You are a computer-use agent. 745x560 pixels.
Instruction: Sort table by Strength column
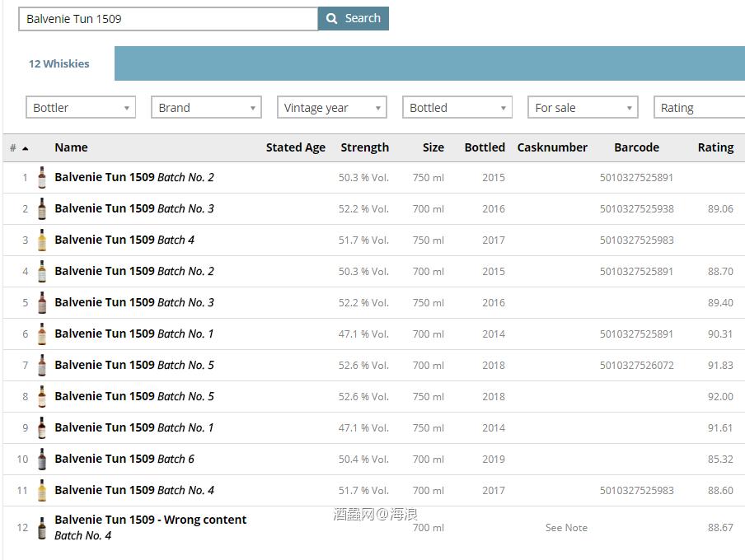tap(364, 147)
